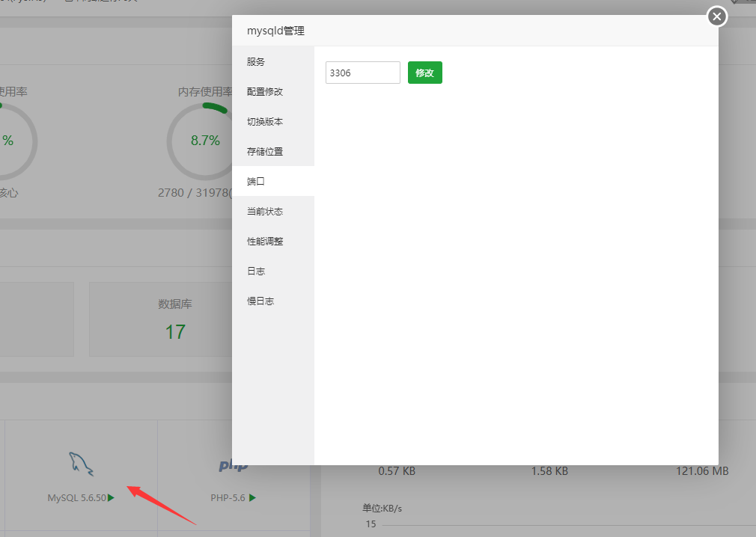This screenshot has width=756, height=537.
Task: Click the mysqld管理 dialog title
Action: [x=275, y=31]
